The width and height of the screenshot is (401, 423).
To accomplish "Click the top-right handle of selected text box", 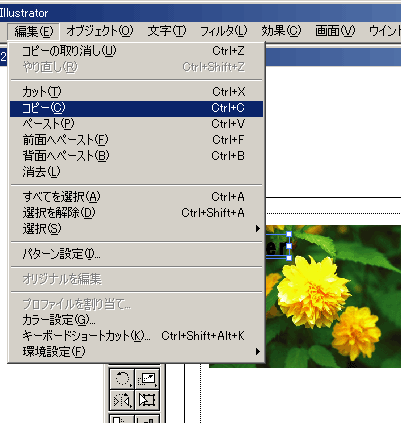I will point(289,234).
